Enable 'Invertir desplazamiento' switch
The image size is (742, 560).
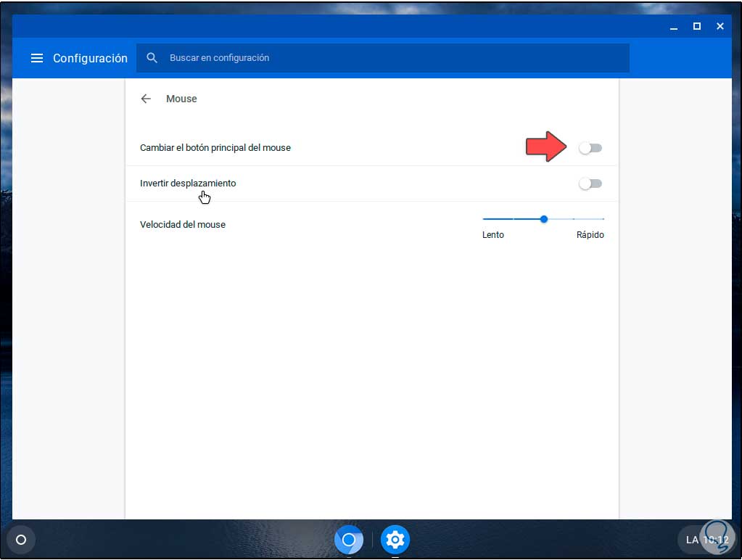click(590, 184)
